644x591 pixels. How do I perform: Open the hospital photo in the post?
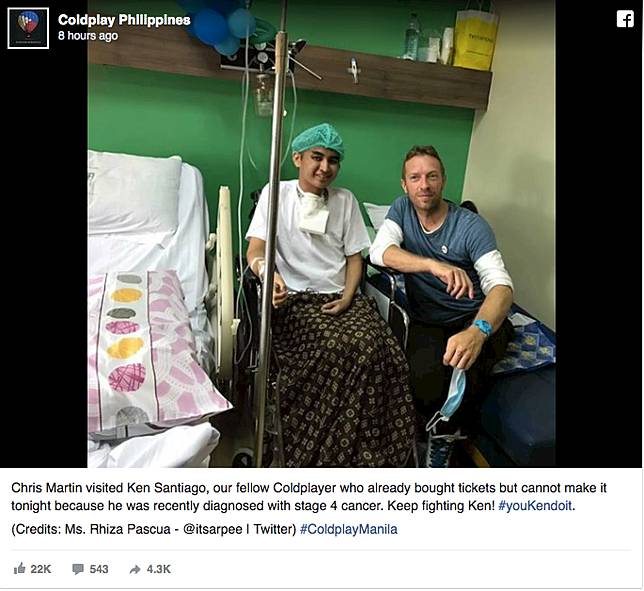[x=321, y=234]
